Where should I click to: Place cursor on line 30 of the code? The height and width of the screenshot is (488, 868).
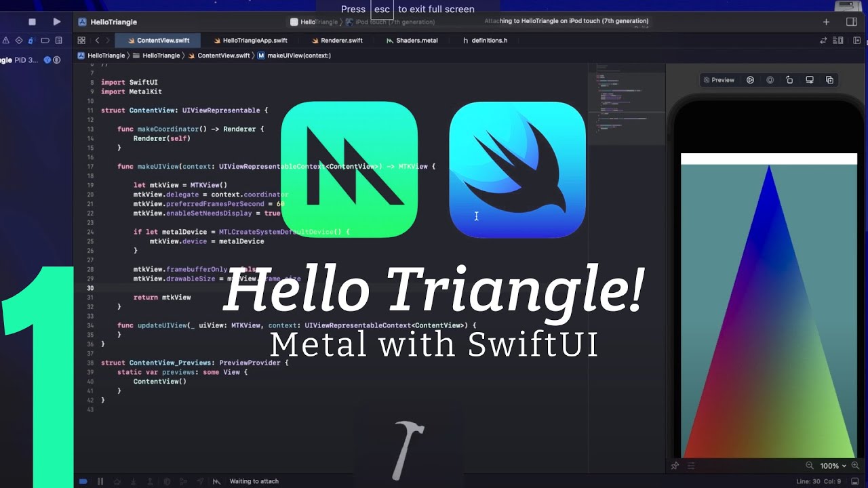[x=331, y=288]
